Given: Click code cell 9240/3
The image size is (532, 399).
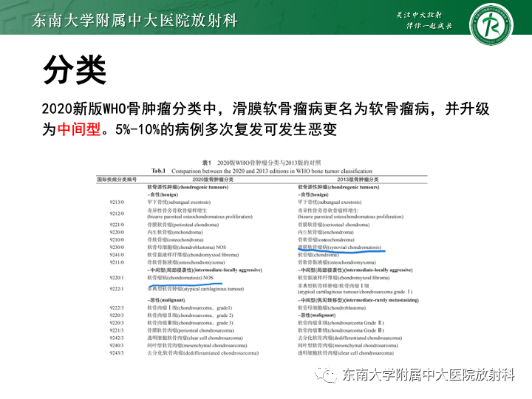Looking at the screenshot, I should click(117, 345).
